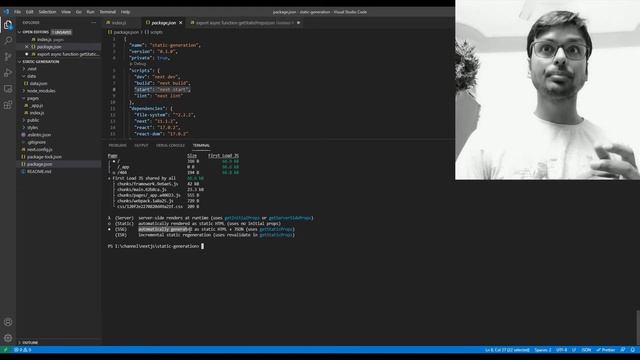Screen dimensions: 640x360
Task: Click the Prettier status bar item
Action: tap(606, 350)
